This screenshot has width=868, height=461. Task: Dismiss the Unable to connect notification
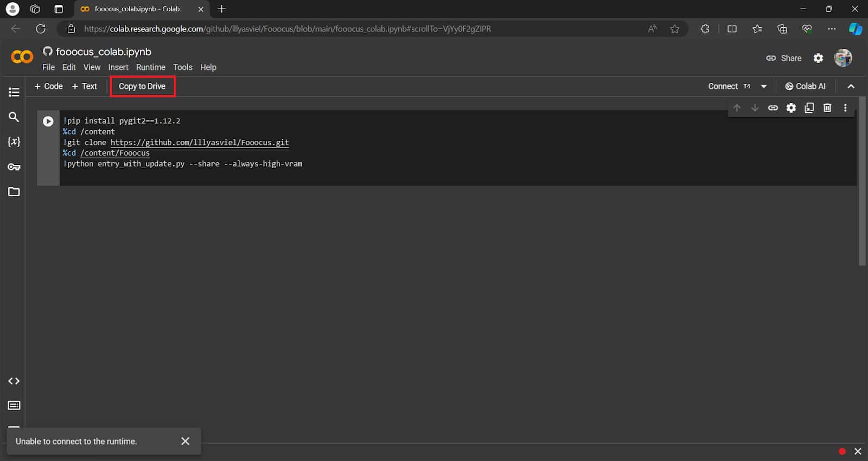point(186,441)
